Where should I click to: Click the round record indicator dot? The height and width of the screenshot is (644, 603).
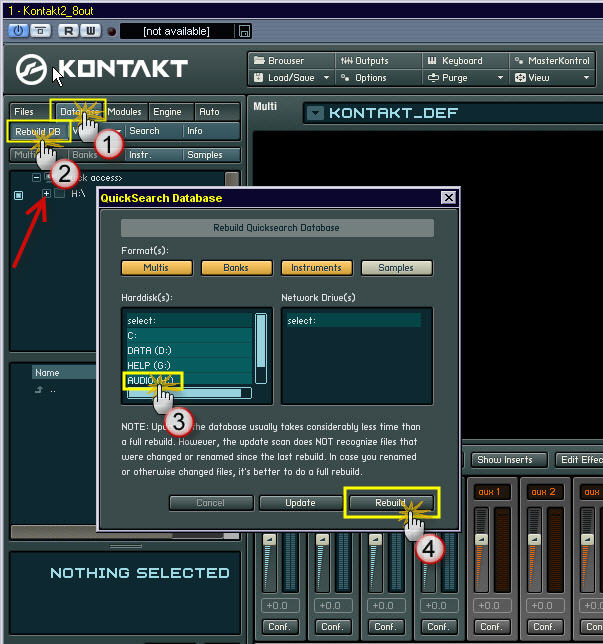111,32
